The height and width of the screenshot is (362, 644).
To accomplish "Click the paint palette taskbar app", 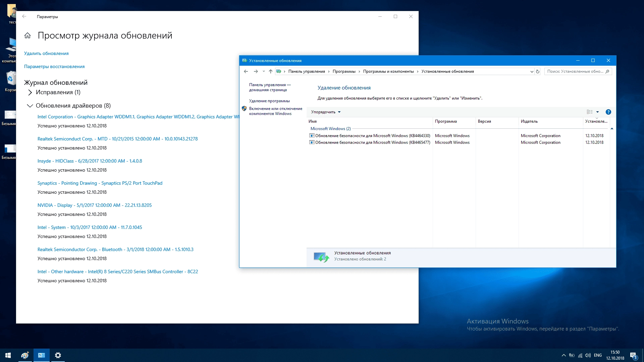I will [25, 355].
